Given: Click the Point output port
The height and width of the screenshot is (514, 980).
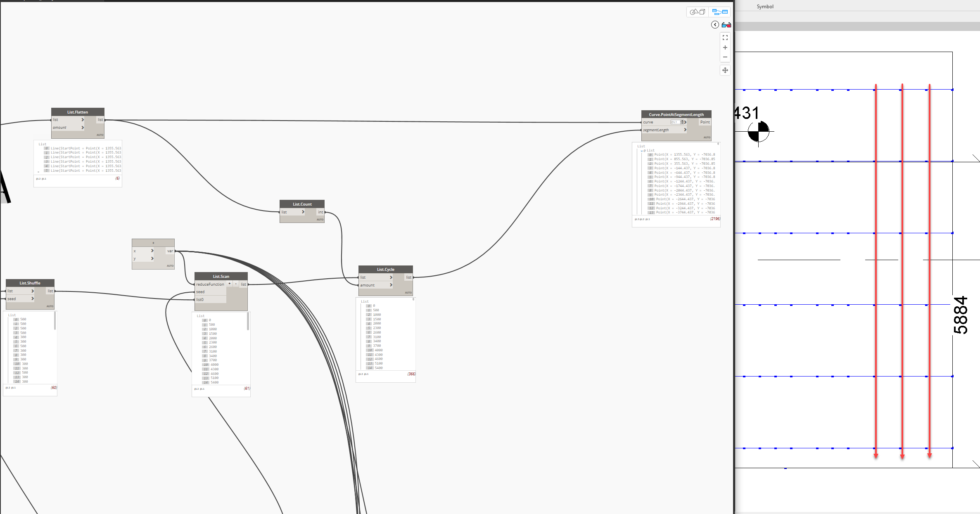Looking at the screenshot, I should pos(705,122).
